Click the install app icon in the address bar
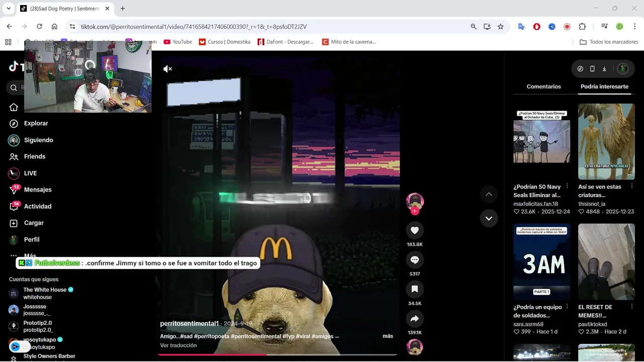 click(x=487, y=27)
